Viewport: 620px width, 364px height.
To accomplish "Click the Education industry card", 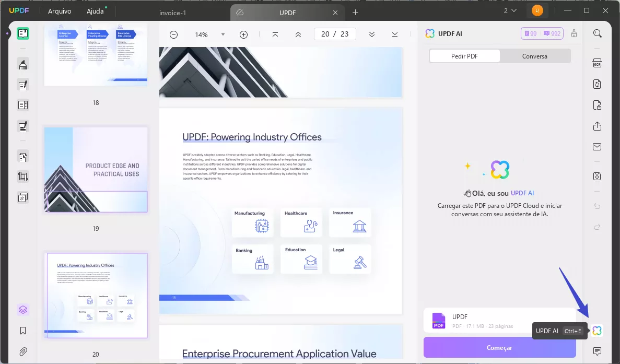I will click(301, 259).
